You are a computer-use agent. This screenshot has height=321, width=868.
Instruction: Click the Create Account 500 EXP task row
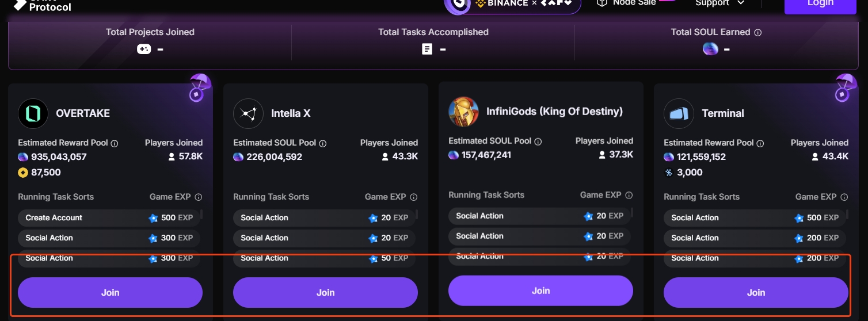pos(109,218)
